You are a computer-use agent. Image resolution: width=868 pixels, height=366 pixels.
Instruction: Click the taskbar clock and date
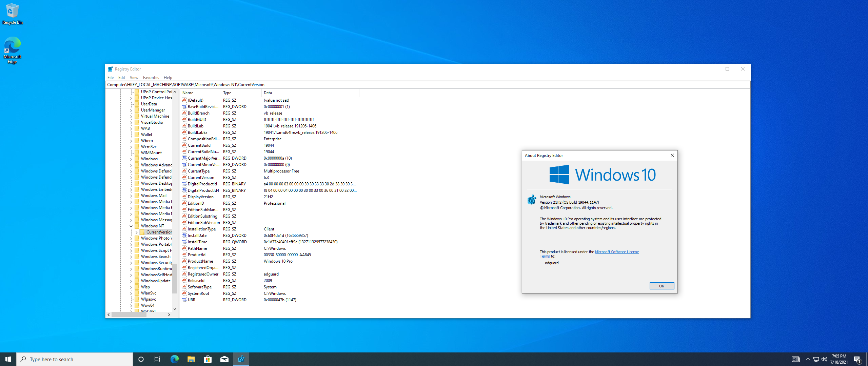(839, 359)
